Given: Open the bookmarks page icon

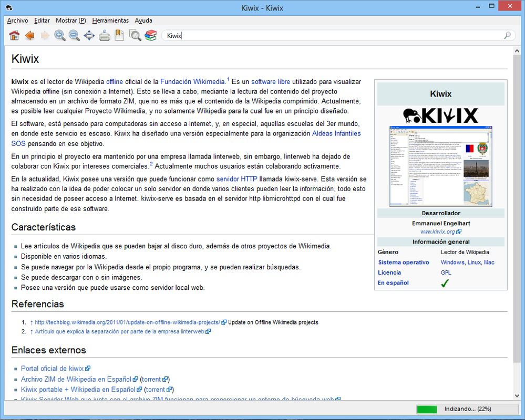Looking at the screenshot, I should click(x=120, y=35).
